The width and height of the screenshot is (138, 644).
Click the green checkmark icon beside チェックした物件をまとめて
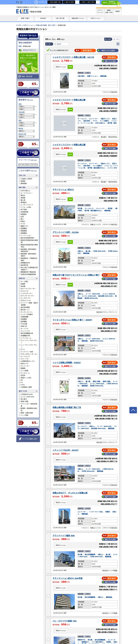click(48, 50)
